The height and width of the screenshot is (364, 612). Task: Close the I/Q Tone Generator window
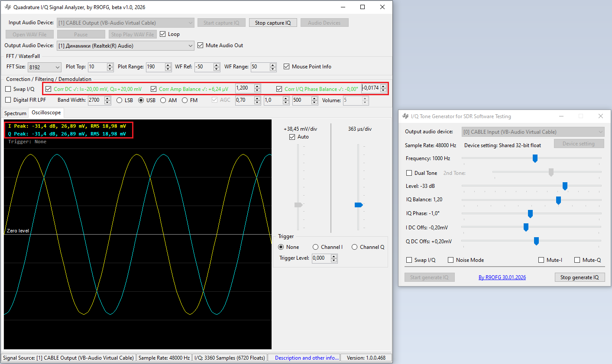click(600, 116)
